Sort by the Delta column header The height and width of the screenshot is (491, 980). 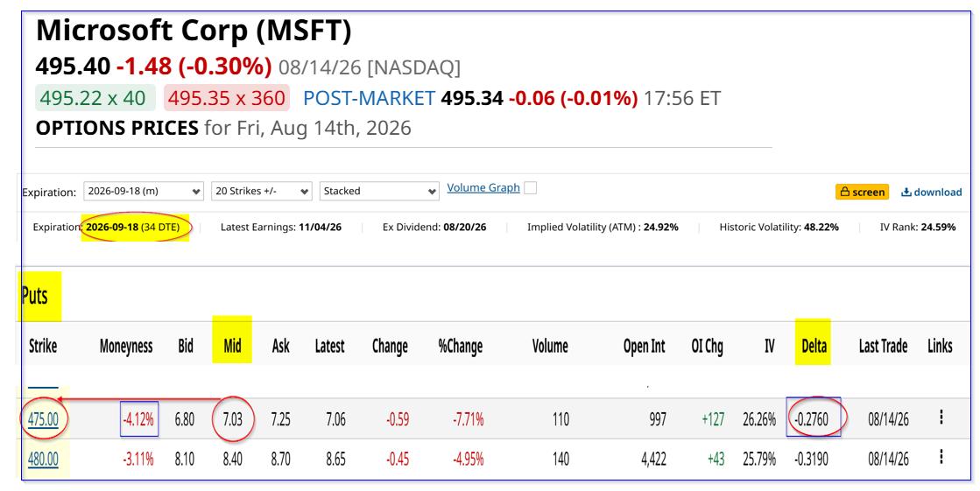pos(814,346)
